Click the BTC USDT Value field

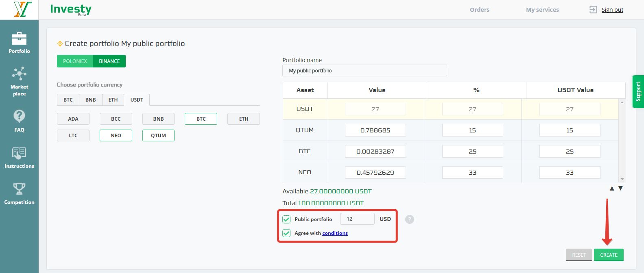[x=570, y=152]
